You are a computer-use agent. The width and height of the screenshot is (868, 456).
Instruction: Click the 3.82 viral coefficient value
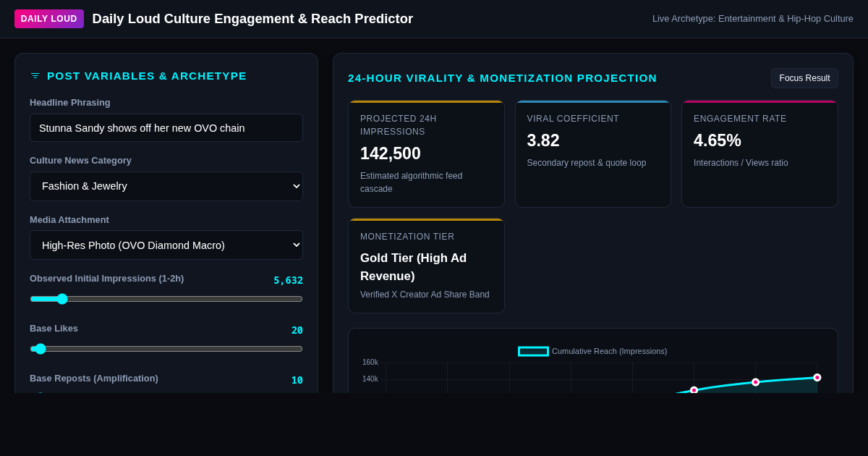pos(543,140)
